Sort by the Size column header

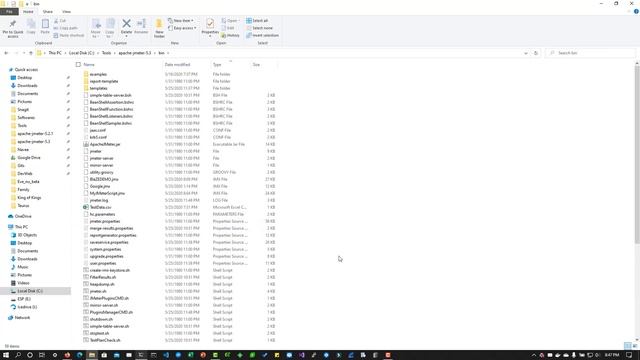[x=256, y=64]
